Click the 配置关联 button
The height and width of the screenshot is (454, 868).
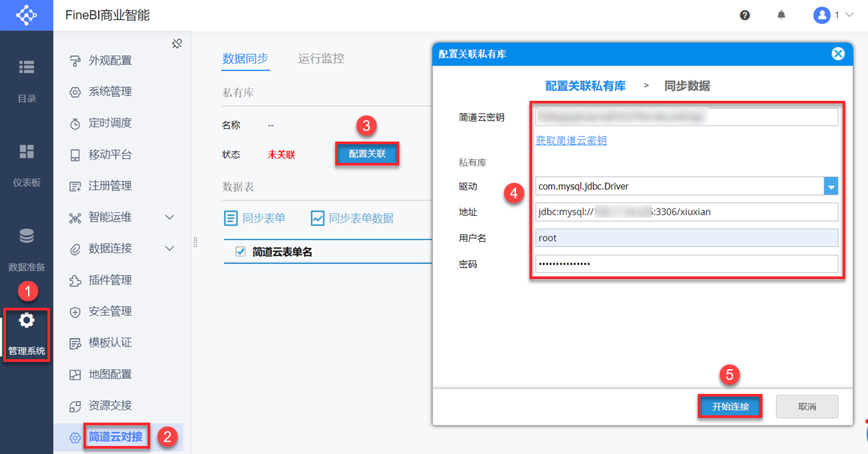(x=367, y=154)
